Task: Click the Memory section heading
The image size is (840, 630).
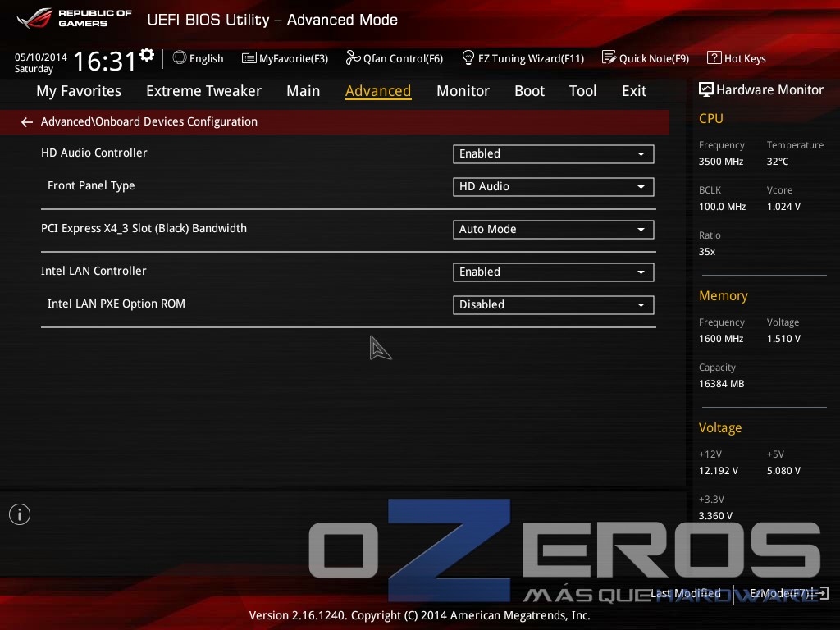Action: click(724, 295)
